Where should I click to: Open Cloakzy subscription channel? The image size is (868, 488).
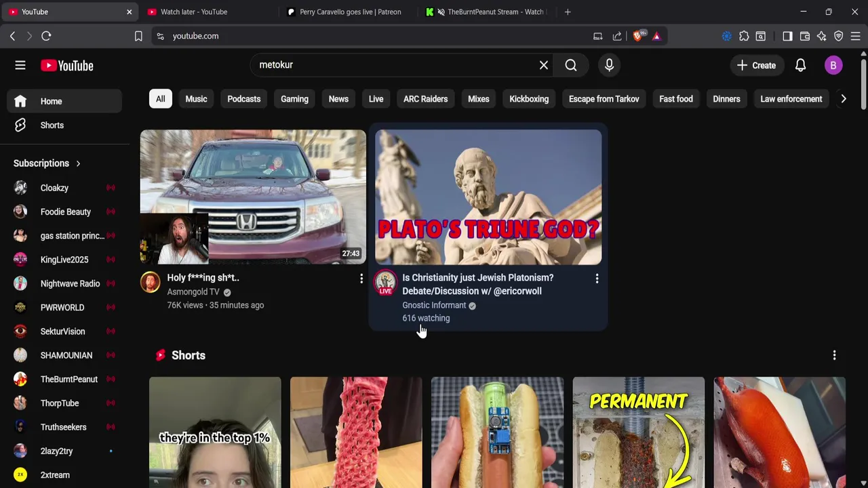pyautogui.click(x=65, y=188)
